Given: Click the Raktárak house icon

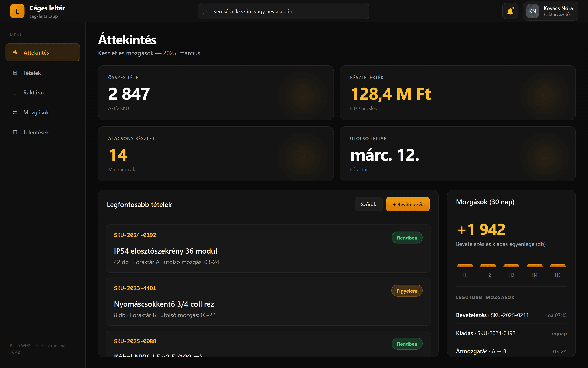Looking at the screenshot, I should [15, 92].
